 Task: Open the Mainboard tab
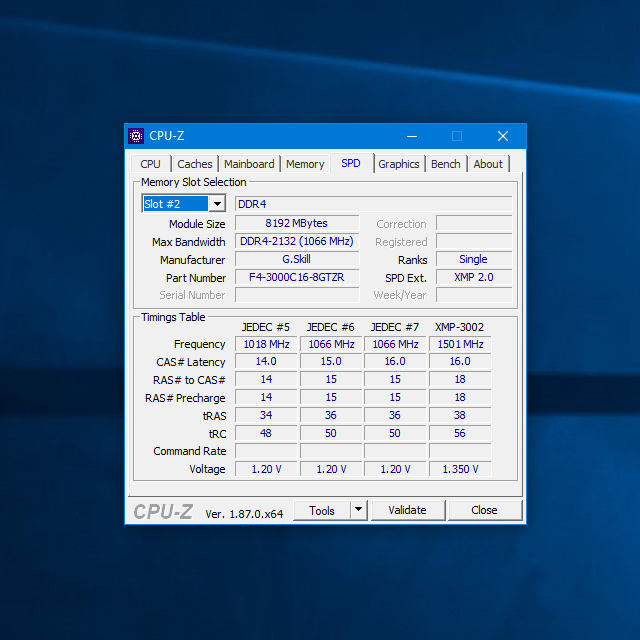tap(249, 164)
